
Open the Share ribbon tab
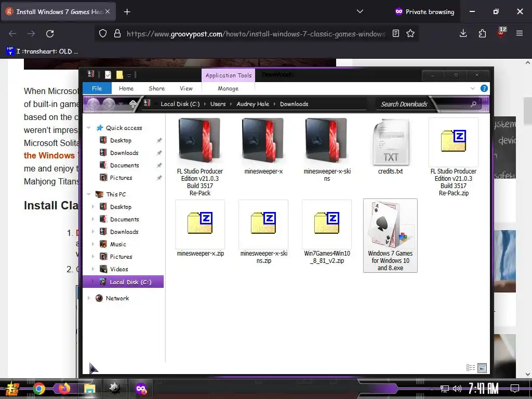click(x=157, y=88)
